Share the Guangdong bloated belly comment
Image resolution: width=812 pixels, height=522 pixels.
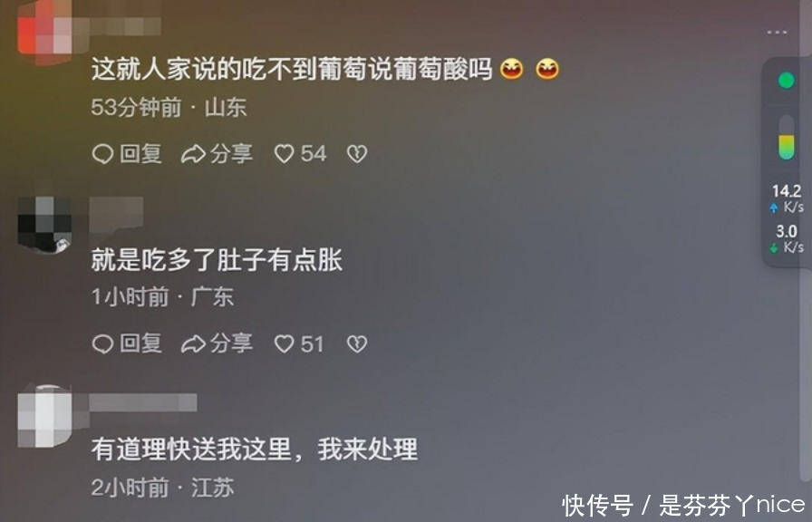click(217, 343)
